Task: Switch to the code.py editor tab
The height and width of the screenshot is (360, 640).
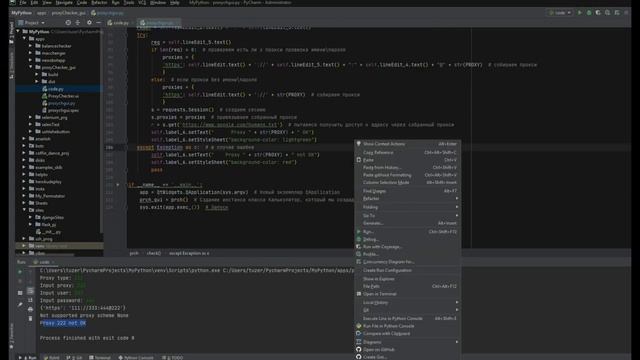Action: [x=118, y=23]
